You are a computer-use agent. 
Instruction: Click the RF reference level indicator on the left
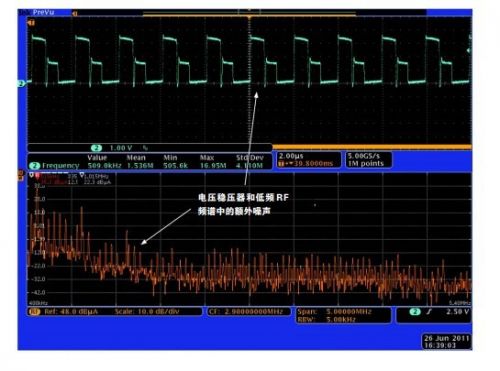(21, 176)
